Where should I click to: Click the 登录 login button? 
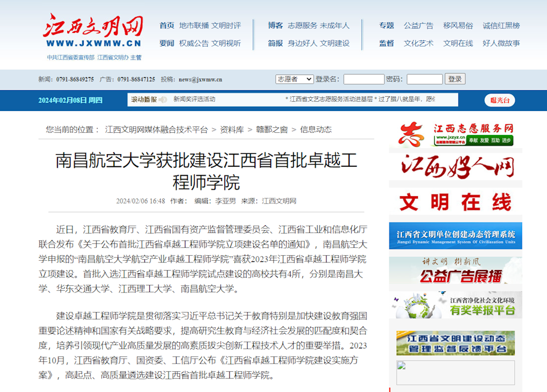455,79
